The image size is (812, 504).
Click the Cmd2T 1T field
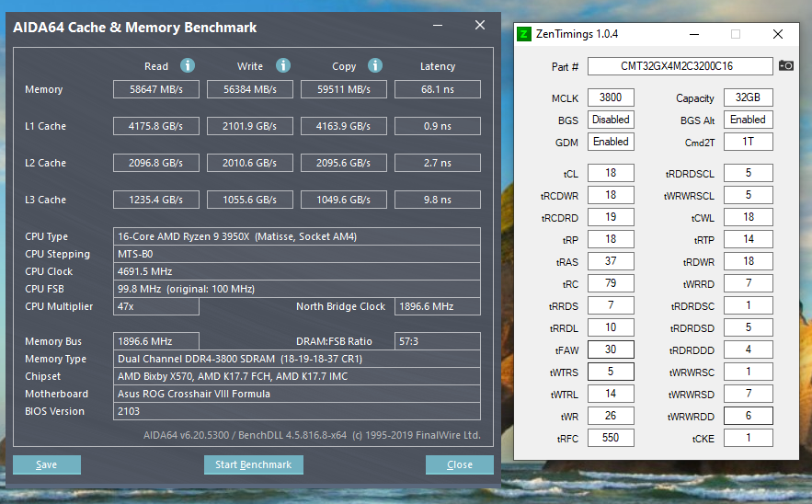pos(748,142)
